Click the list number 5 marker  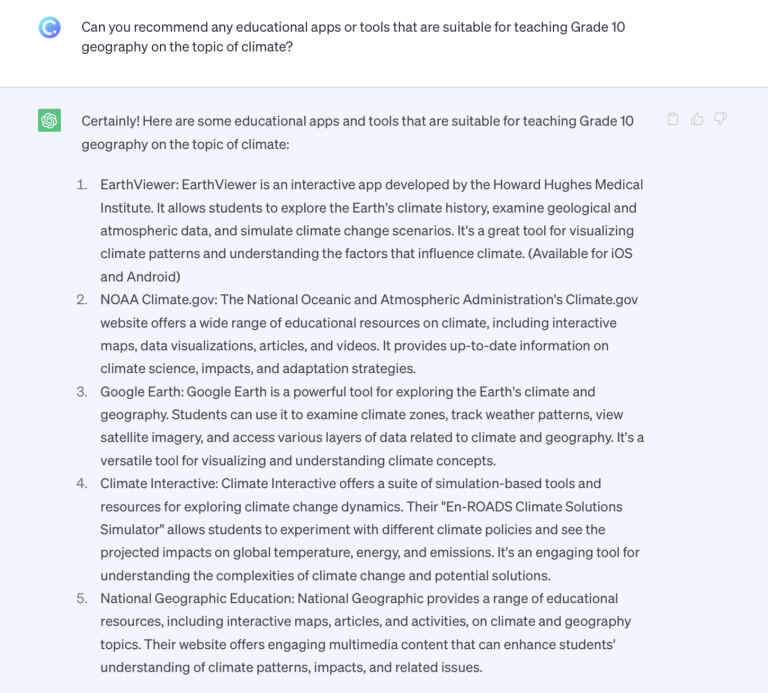point(82,599)
